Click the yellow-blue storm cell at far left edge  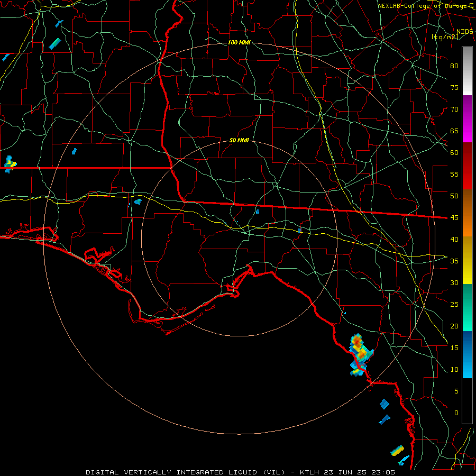pyautogui.click(x=10, y=164)
